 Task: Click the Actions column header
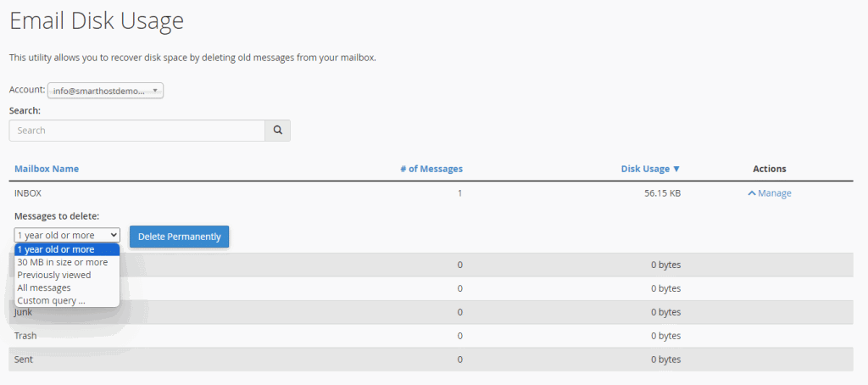770,169
